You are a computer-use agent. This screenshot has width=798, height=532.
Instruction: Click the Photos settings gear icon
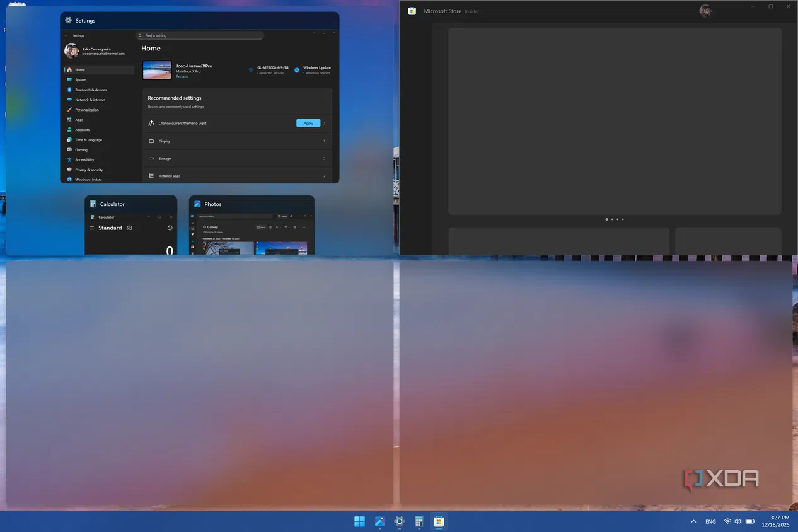[291, 216]
